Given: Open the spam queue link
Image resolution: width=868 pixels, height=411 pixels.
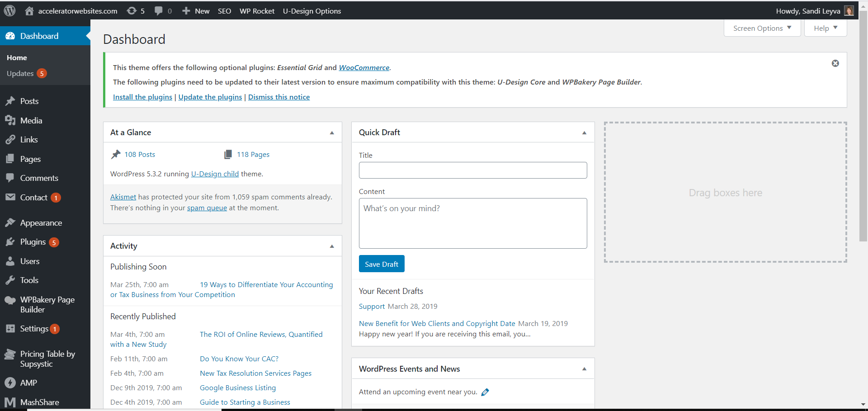Looking at the screenshot, I should pyautogui.click(x=207, y=208).
